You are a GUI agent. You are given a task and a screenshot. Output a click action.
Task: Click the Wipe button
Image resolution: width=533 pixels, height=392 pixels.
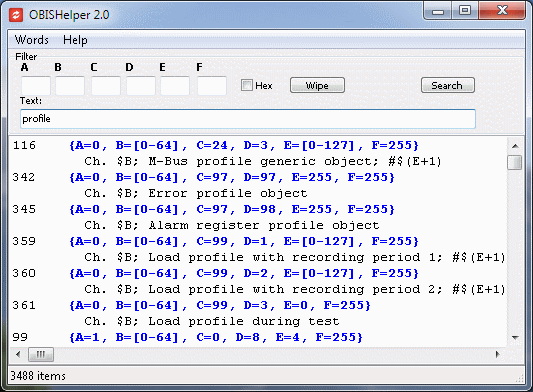[x=317, y=85]
